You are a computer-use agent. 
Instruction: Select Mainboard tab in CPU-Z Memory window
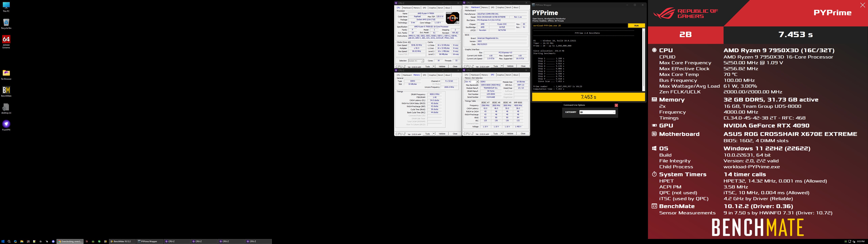407,75
